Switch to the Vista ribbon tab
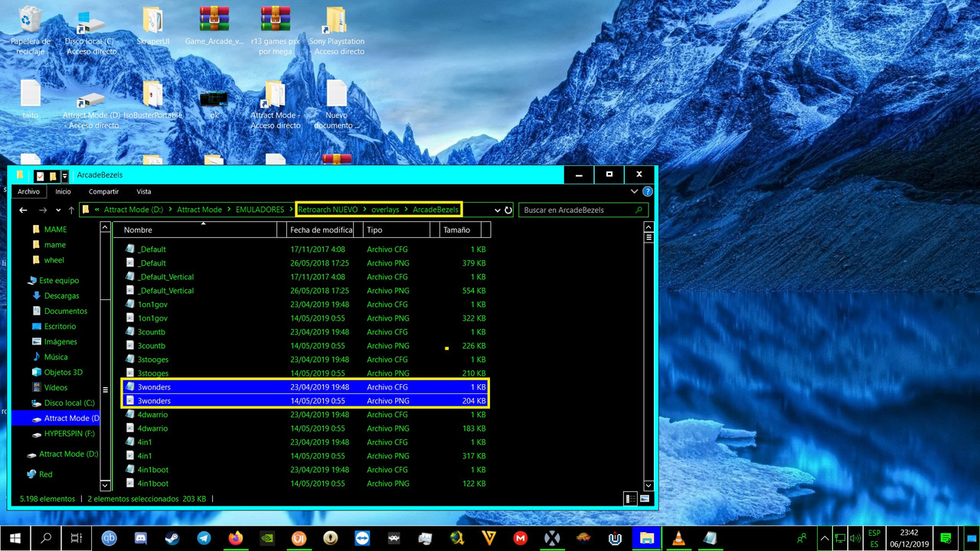This screenshot has height=551, width=980. [144, 191]
